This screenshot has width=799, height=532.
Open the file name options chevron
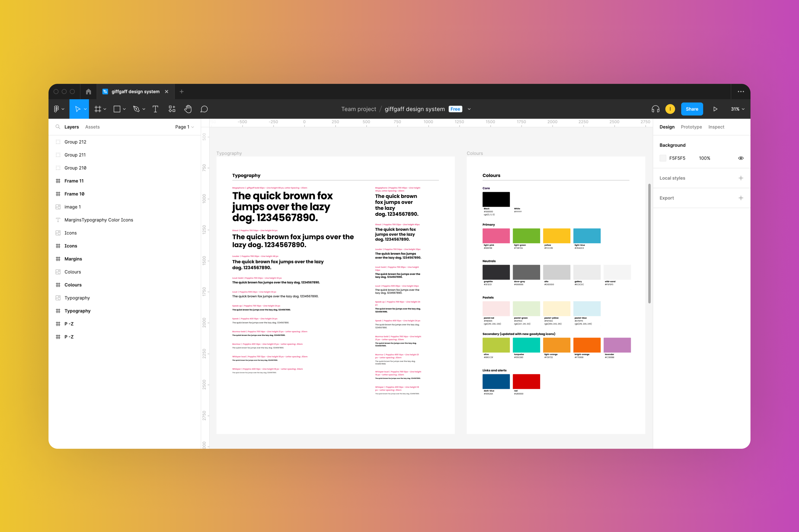tap(469, 109)
